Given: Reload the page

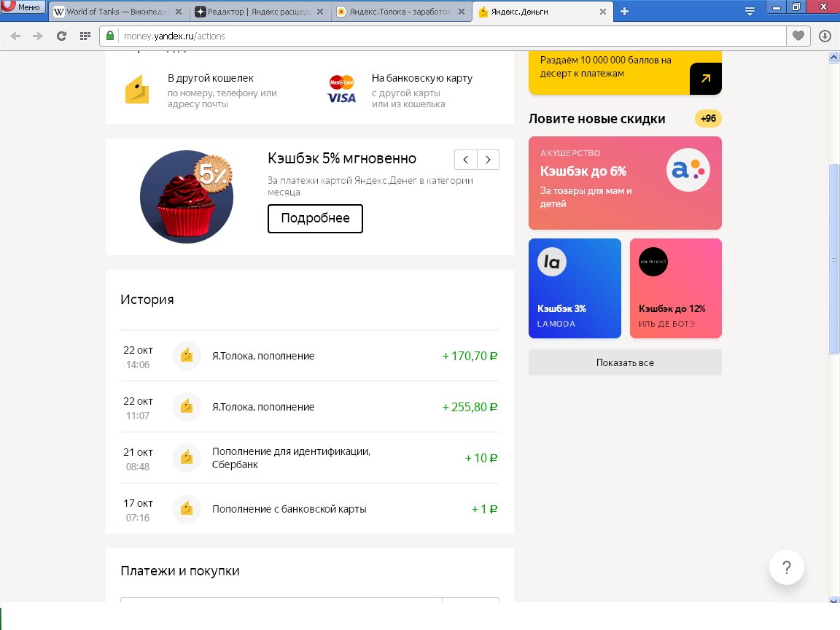Looking at the screenshot, I should tap(61, 36).
